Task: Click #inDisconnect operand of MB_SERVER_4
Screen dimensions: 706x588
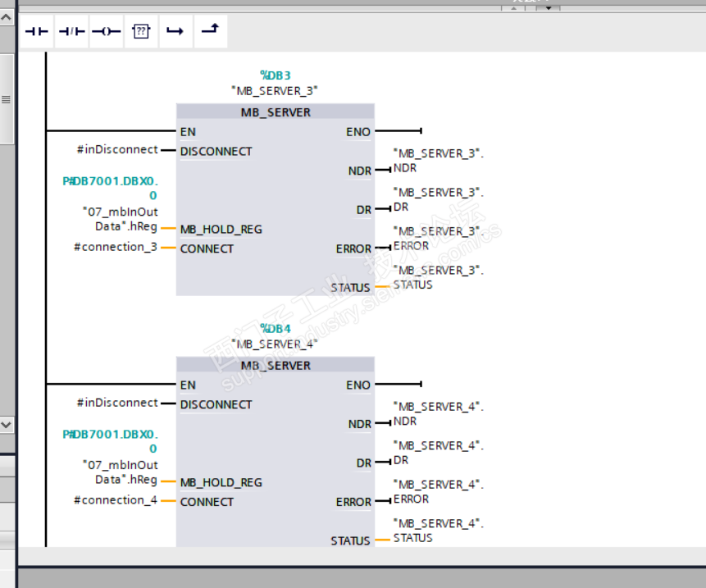Action: pyautogui.click(x=117, y=403)
